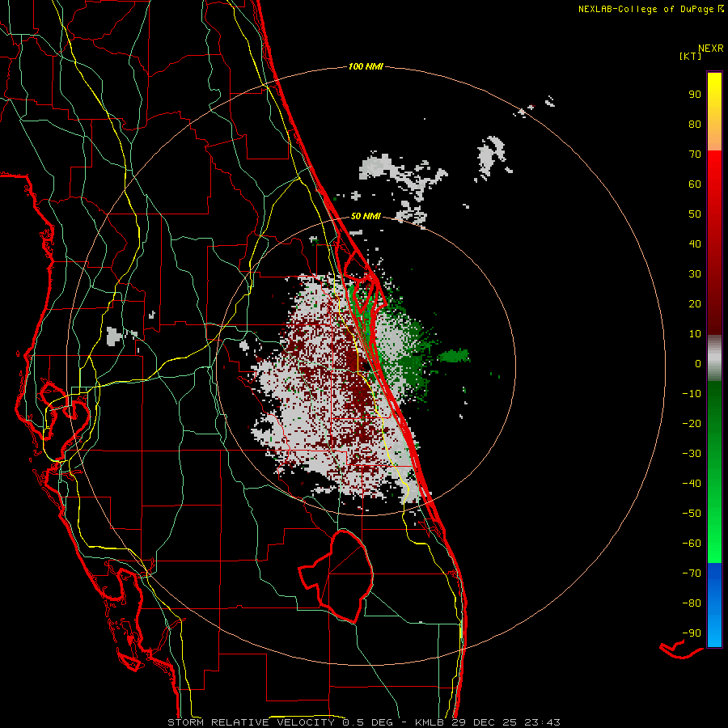The width and height of the screenshot is (728, 728).
Task: Click the 50 value on the velocity scale
Action: [695, 214]
